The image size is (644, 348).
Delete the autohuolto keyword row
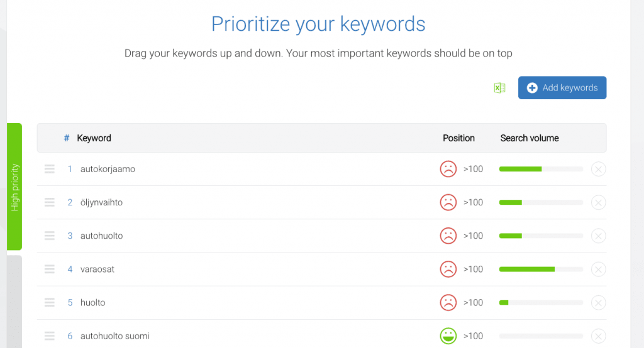599,236
